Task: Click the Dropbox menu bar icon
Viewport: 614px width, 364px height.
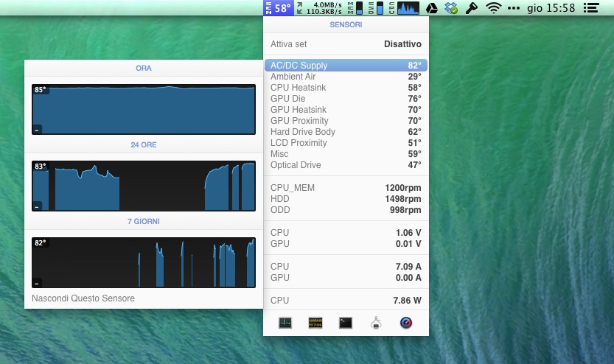Action: pyautogui.click(x=451, y=8)
